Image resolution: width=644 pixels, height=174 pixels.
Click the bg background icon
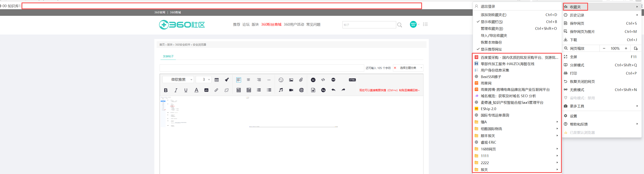(323, 90)
